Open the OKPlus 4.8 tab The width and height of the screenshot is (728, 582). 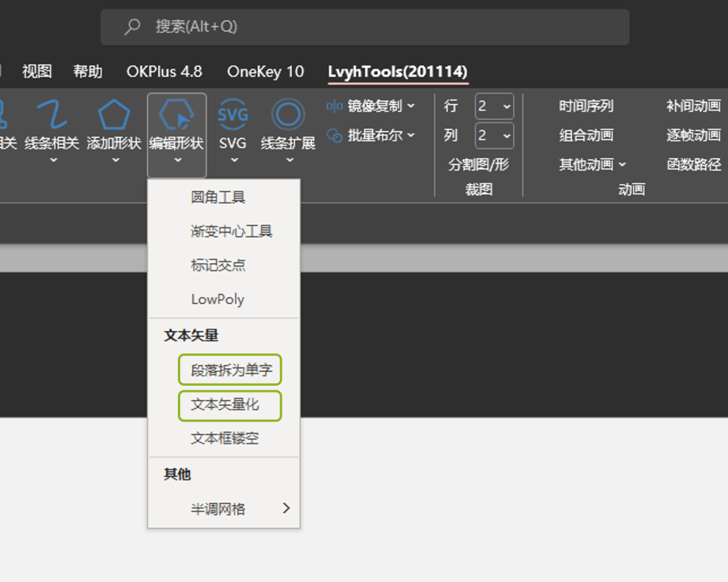tap(164, 71)
